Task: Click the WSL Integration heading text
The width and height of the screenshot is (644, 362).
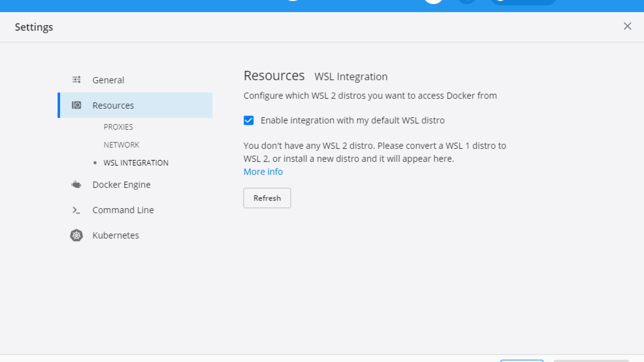Action: coord(351,77)
